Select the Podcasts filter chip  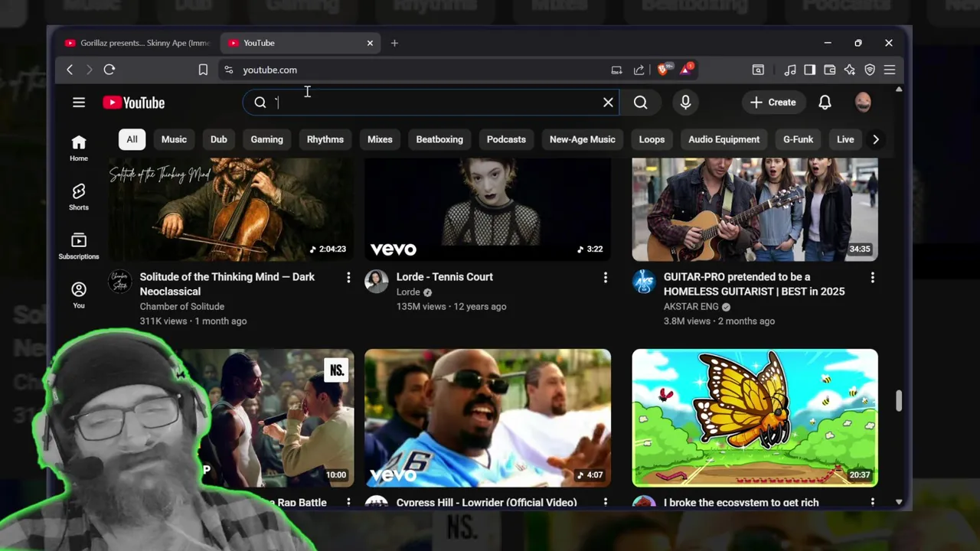(506, 139)
